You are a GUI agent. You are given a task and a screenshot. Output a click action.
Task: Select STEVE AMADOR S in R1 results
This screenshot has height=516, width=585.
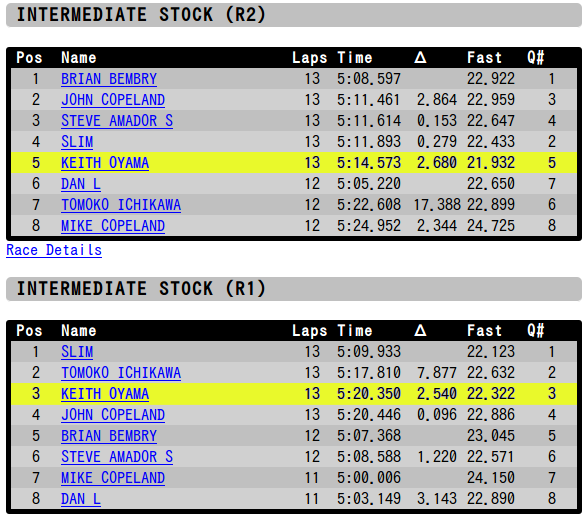click(117, 457)
